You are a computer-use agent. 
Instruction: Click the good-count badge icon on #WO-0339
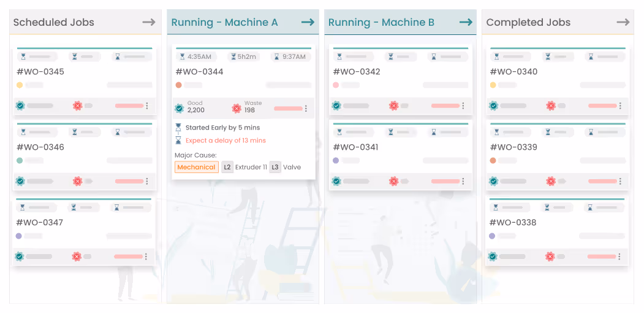(493, 181)
